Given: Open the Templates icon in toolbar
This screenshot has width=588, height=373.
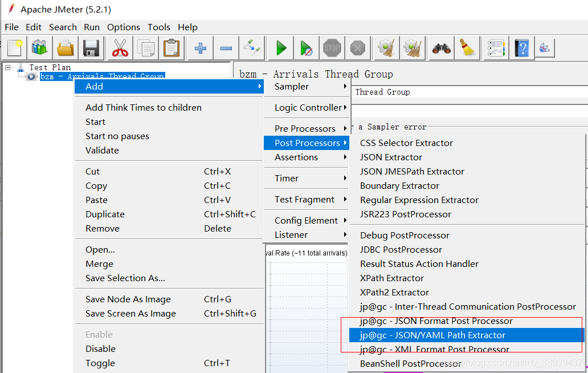Looking at the screenshot, I should tap(39, 48).
